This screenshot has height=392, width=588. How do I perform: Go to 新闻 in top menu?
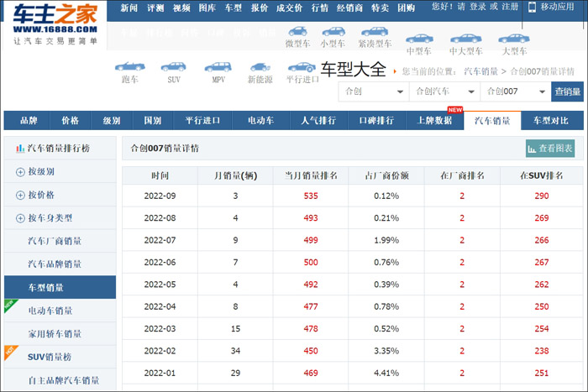(129, 8)
